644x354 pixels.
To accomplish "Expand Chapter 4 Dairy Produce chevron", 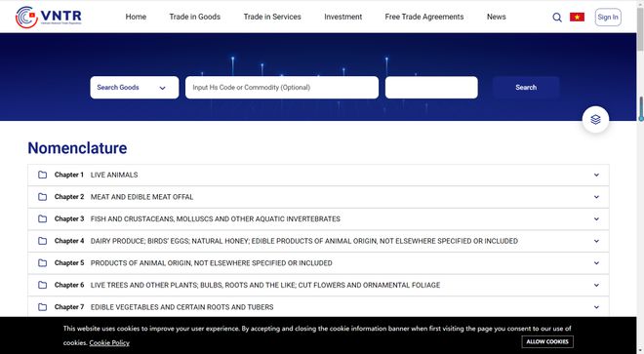I will coord(596,241).
